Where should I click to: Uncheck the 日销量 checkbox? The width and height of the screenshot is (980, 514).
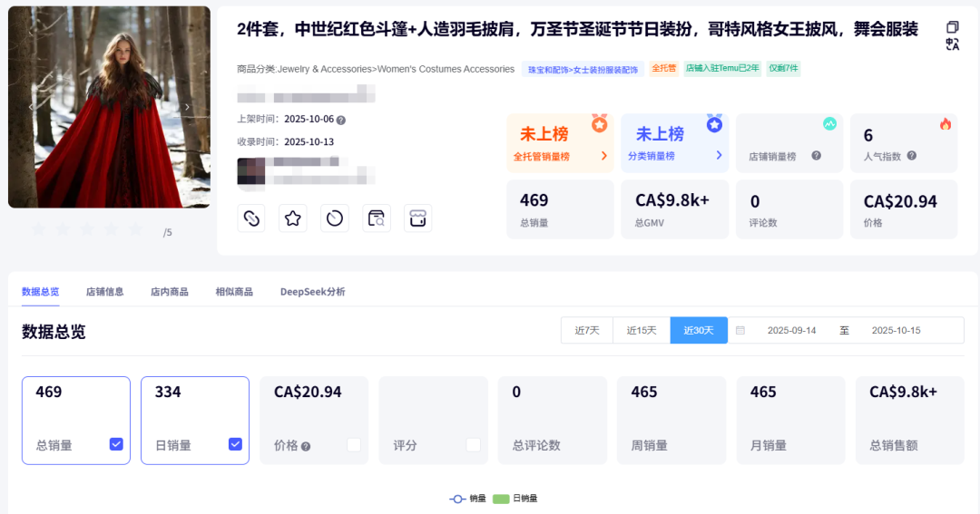point(235,444)
